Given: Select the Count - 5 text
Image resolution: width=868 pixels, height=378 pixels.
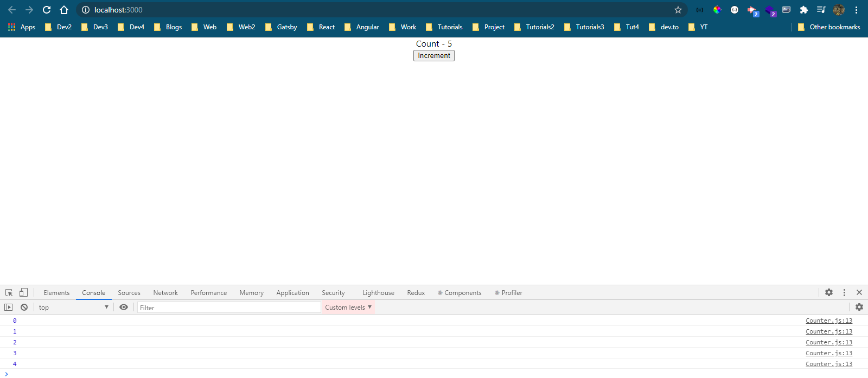Looking at the screenshot, I should 434,44.
